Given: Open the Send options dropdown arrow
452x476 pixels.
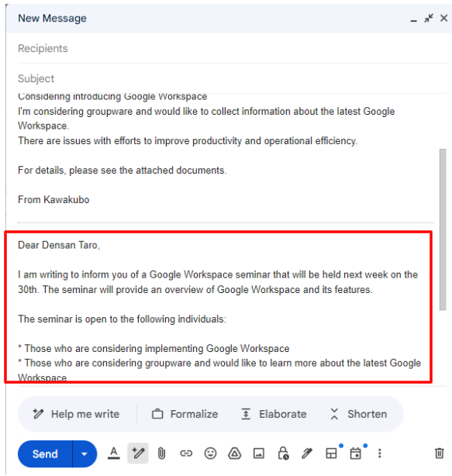Looking at the screenshot, I should (x=85, y=454).
